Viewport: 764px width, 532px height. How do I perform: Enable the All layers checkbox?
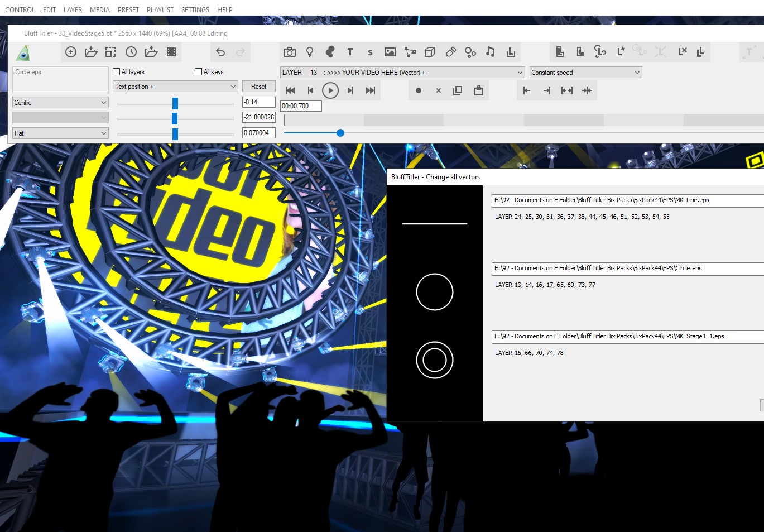(x=117, y=72)
